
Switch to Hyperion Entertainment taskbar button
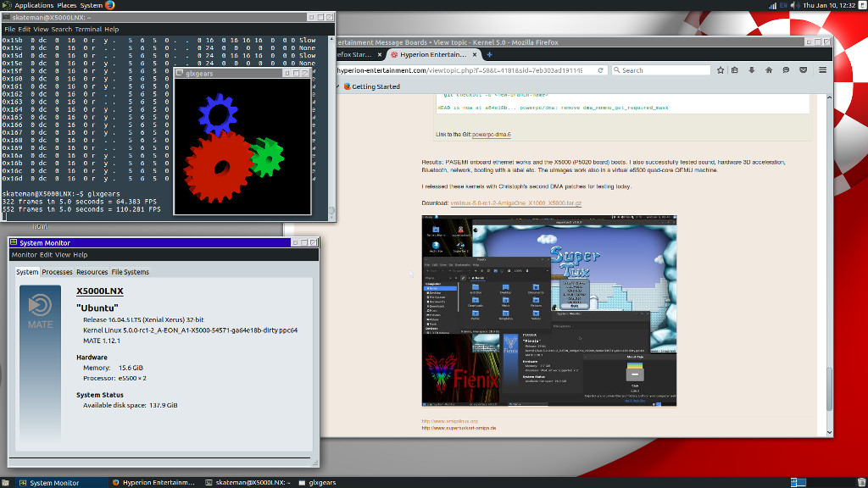pos(153,482)
